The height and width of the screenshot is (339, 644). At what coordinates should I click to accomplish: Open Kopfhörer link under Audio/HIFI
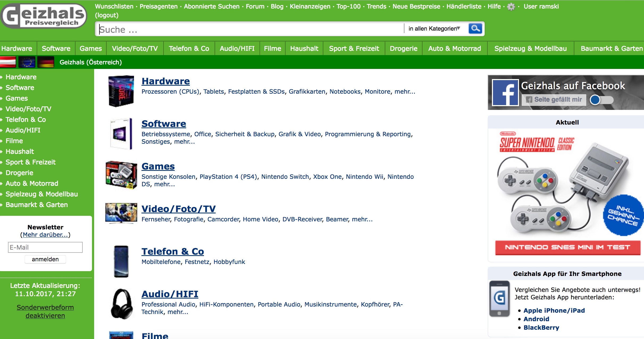pyautogui.click(x=375, y=304)
